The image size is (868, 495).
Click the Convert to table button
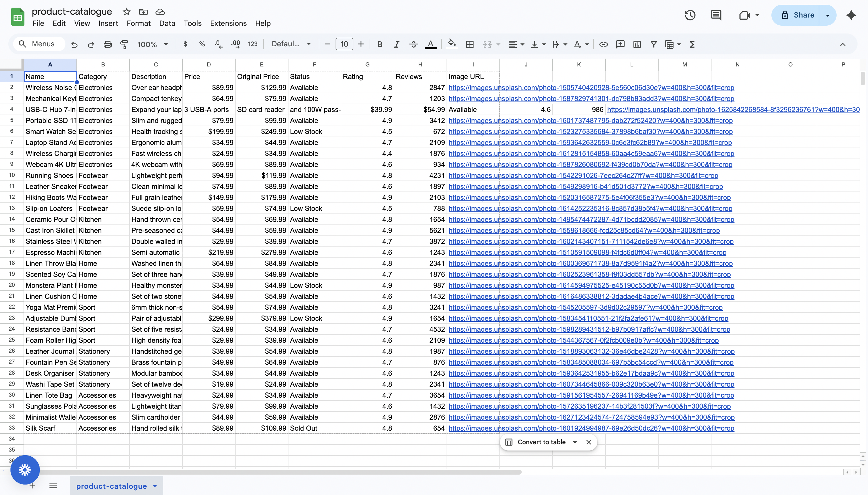541,442
